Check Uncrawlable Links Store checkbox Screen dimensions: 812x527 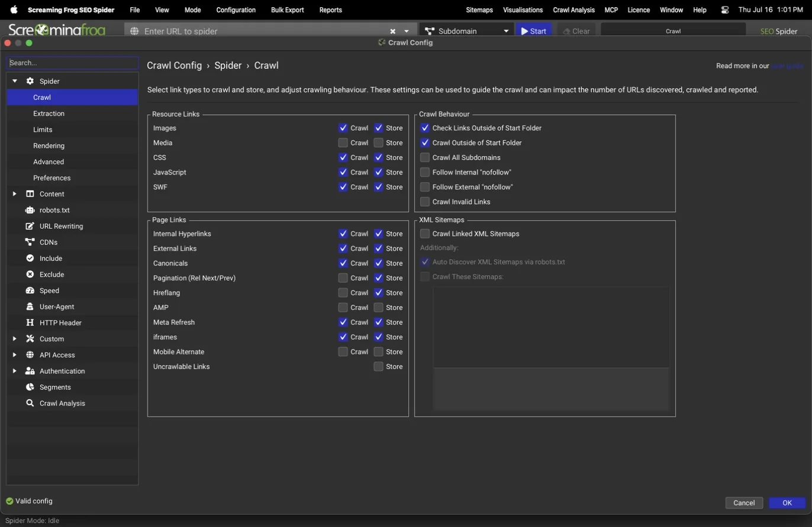[x=378, y=367]
